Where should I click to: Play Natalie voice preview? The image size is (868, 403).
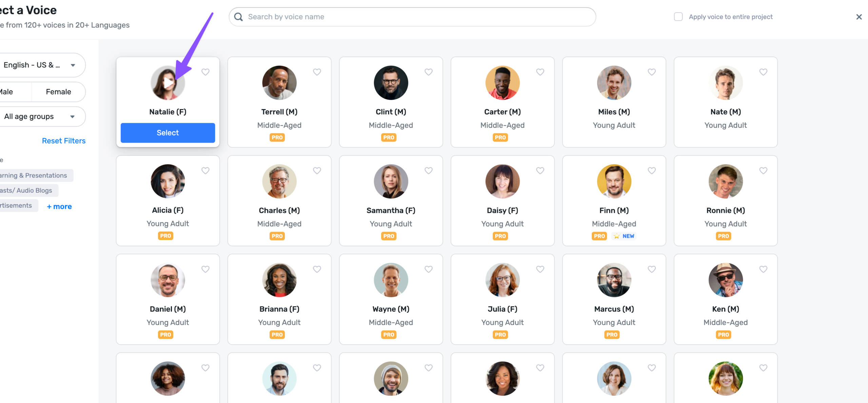pyautogui.click(x=168, y=83)
